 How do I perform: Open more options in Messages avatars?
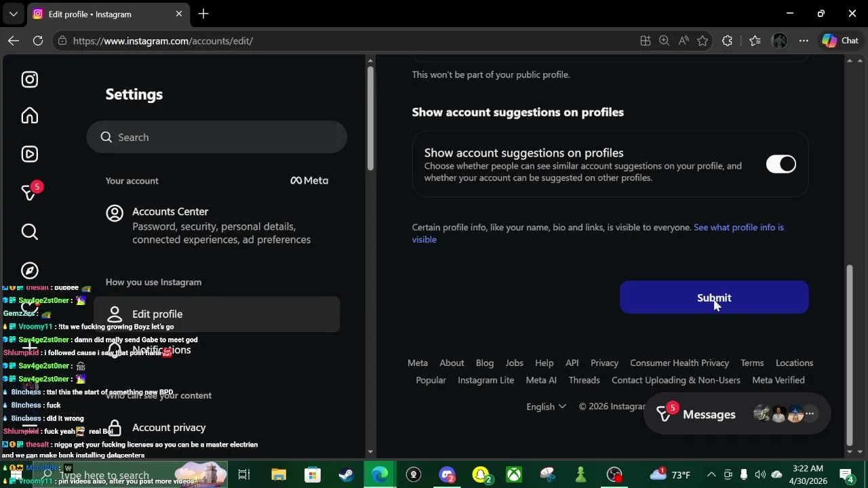810,413
